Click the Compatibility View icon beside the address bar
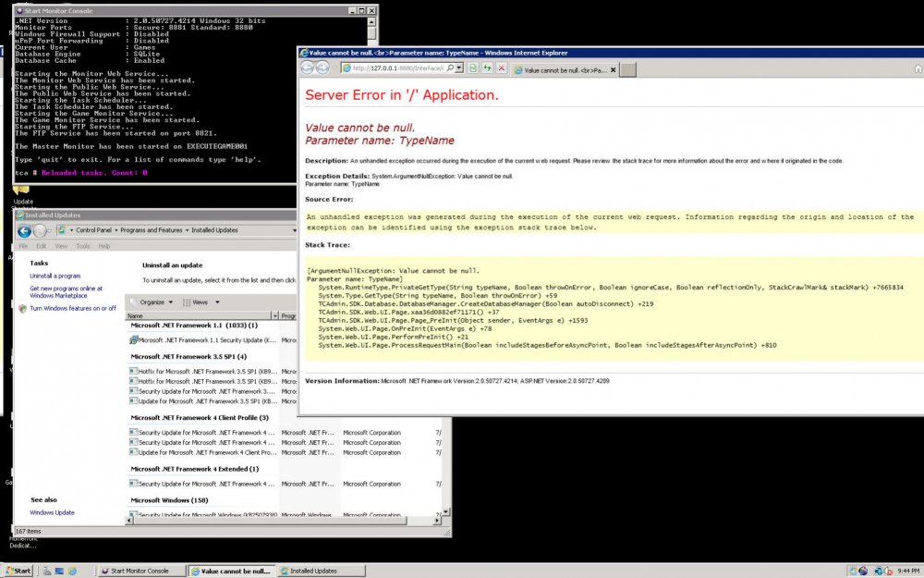 tap(473, 67)
